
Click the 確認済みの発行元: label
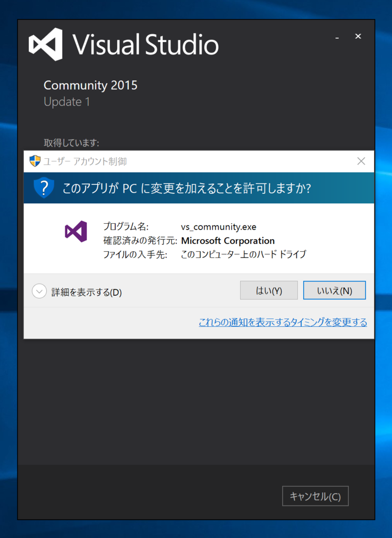click(140, 241)
